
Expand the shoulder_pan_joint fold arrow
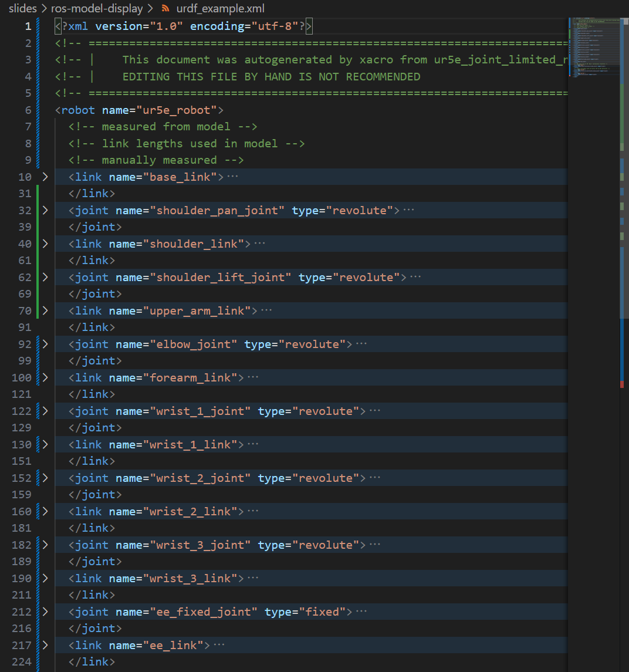[x=45, y=210]
